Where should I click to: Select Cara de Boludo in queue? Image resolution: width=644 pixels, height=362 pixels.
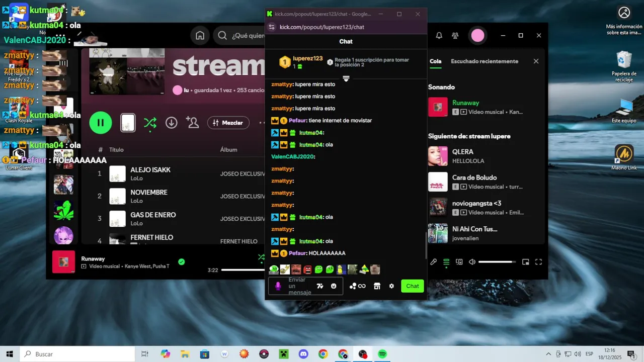[483, 182]
